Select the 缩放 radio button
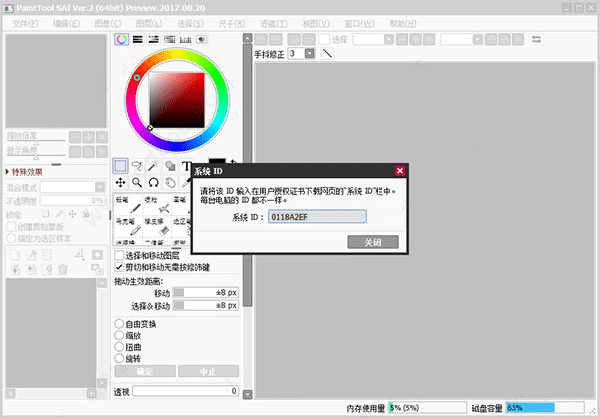 (x=119, y=335)
